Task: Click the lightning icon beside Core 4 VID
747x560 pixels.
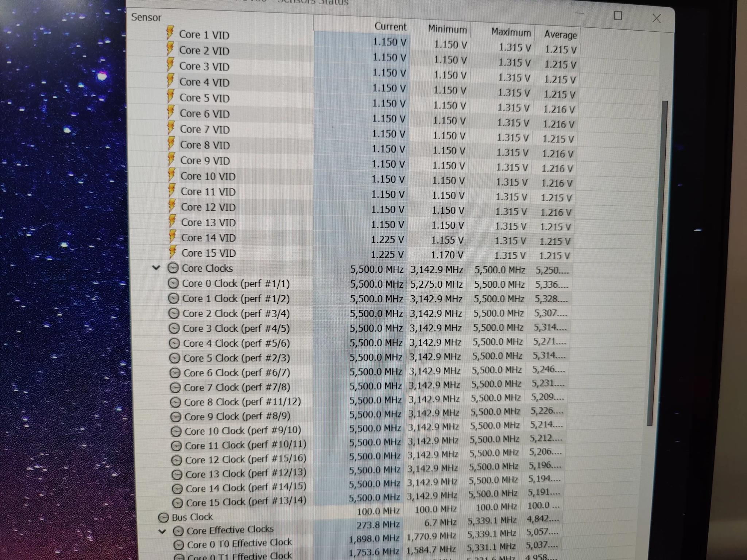Action: 170,81
